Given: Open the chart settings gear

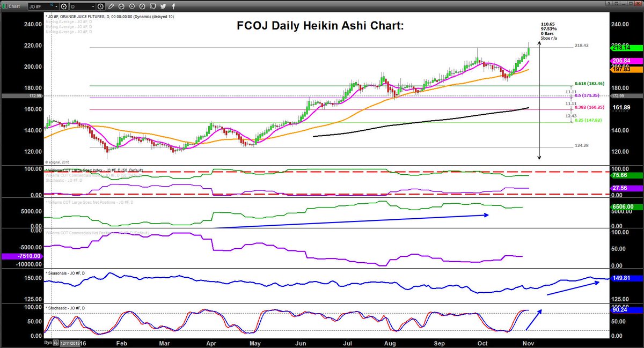Looking at the screenshot, I should click(x=64, y=6).
